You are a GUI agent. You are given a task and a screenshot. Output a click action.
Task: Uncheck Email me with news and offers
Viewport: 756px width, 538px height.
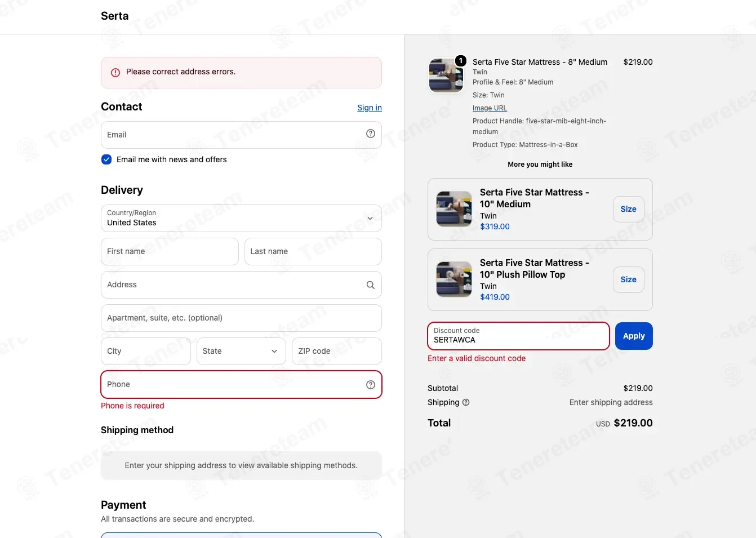(x=106, y=159)
